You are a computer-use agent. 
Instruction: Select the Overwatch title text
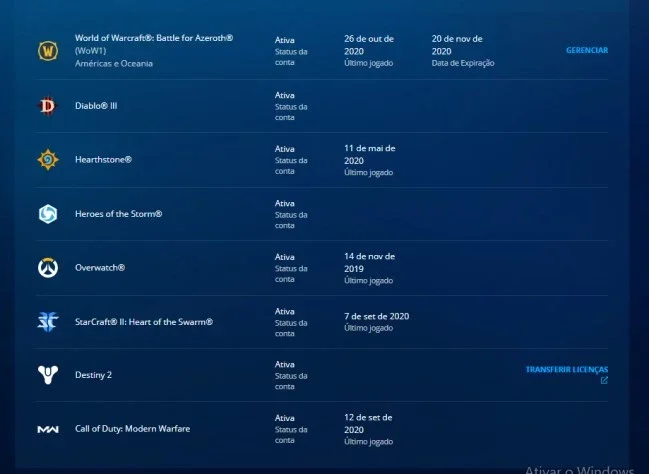click(100, 268)
